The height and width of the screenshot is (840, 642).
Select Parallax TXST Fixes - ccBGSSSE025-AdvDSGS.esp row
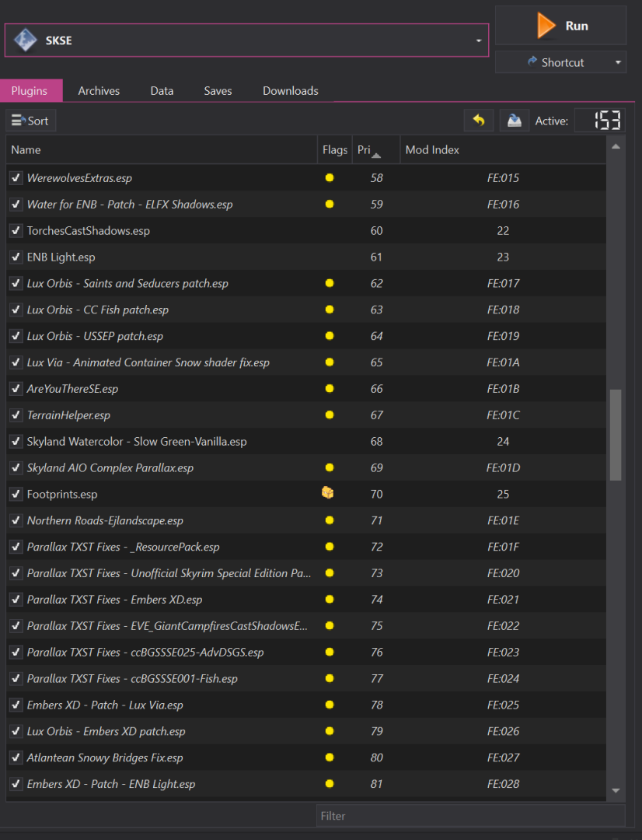[305, 652]
